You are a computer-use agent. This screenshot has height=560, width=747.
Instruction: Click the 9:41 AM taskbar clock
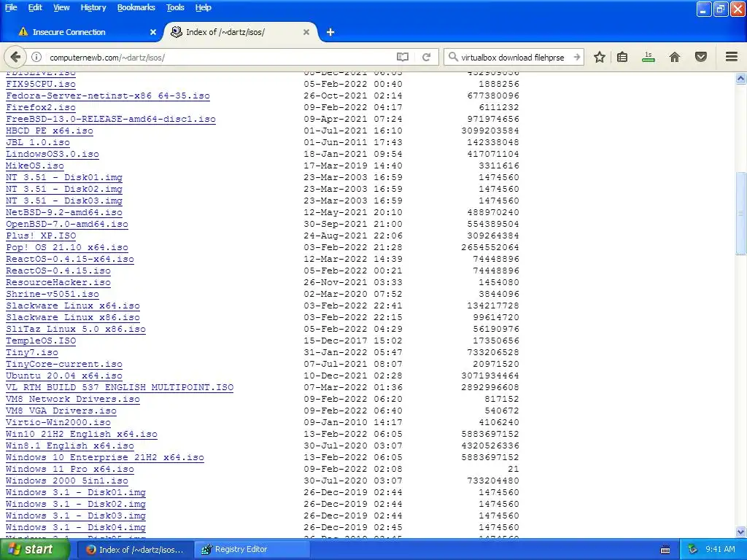720,550
